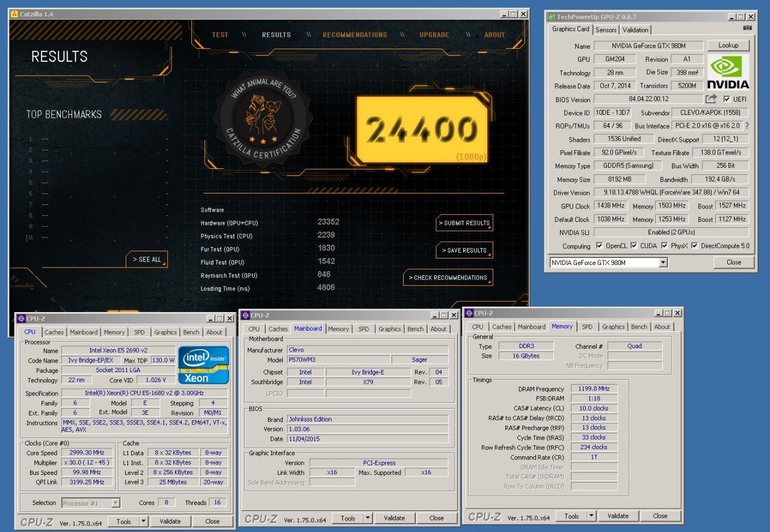Save GPU BIOS with the share arrow icon
The height and width of the screenshot is (532, 770).
tap(712, 99)
